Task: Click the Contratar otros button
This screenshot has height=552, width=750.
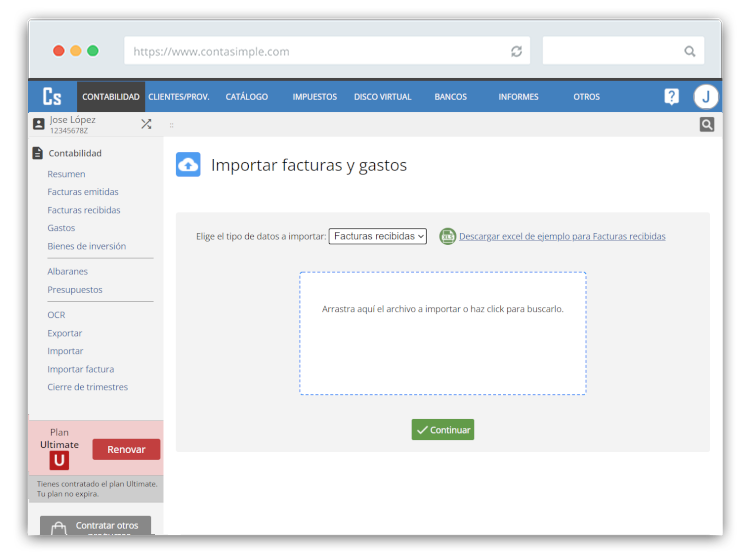Action: pyautogui.click(x=96, y=526)
